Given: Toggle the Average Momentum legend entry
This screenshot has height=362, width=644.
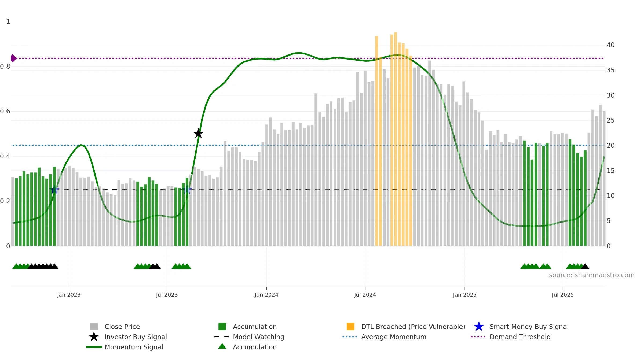Looking at the screenshot, I should click(393, 337).
